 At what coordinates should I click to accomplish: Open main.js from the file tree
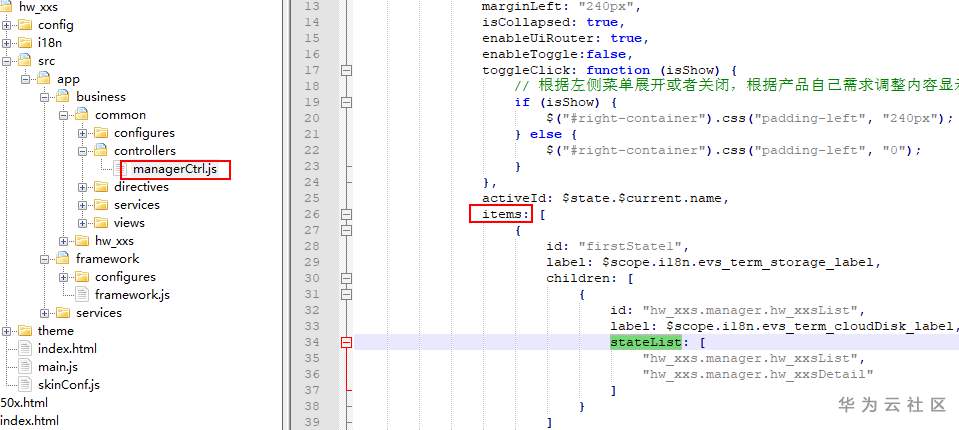coord(57,367)
